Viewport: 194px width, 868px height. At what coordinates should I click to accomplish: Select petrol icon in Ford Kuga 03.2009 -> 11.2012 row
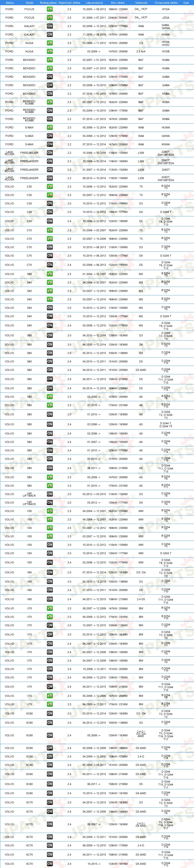(x=50, y=43)
